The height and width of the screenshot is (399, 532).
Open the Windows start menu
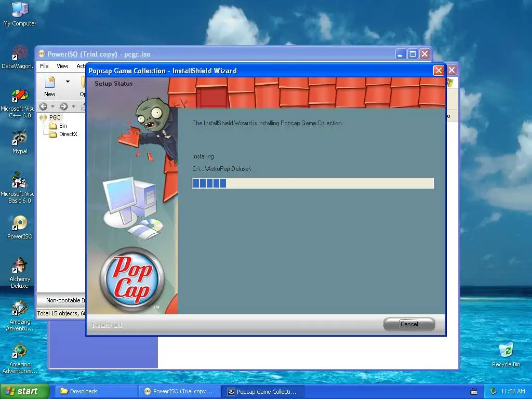click(x=24, y=391)
